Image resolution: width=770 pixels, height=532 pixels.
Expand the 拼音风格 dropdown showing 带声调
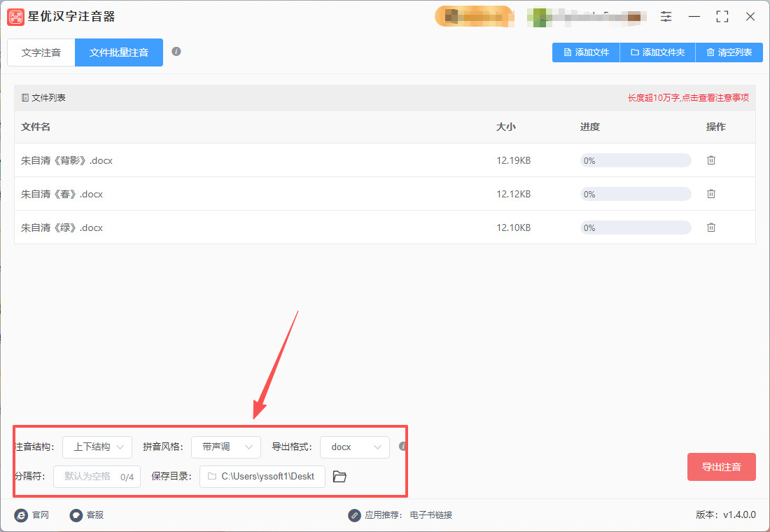click(226, 447)
